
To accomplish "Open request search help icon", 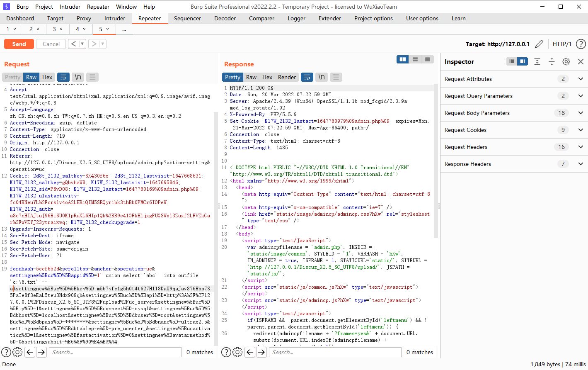I will [x=6, y=352].
